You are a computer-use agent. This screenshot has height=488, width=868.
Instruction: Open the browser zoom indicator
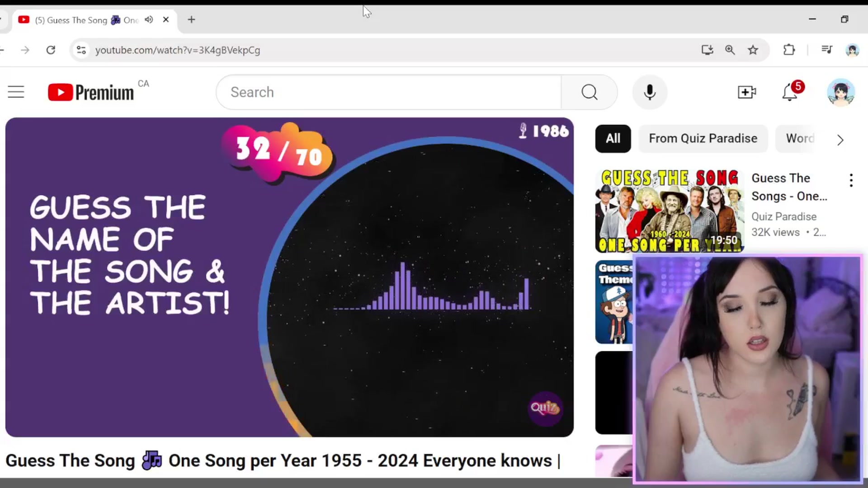(730, 50)
